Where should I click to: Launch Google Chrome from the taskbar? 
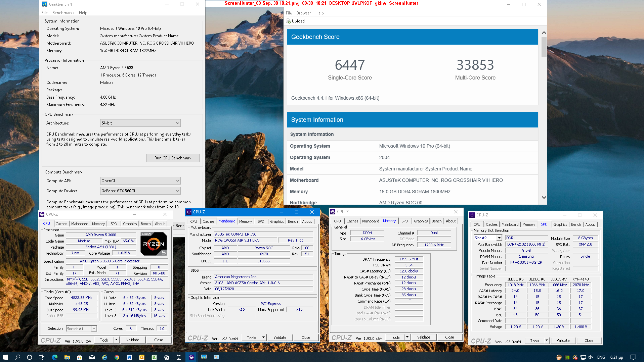tap(117, 357)
